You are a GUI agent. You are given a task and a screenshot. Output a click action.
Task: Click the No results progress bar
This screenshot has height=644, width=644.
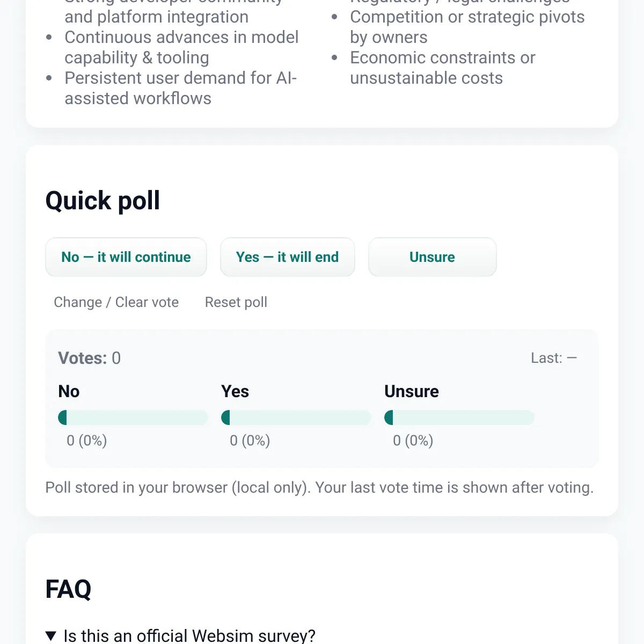133,418
